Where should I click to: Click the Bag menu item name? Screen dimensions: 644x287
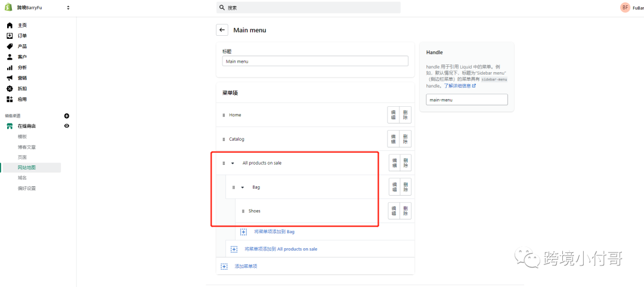(256, 187)
